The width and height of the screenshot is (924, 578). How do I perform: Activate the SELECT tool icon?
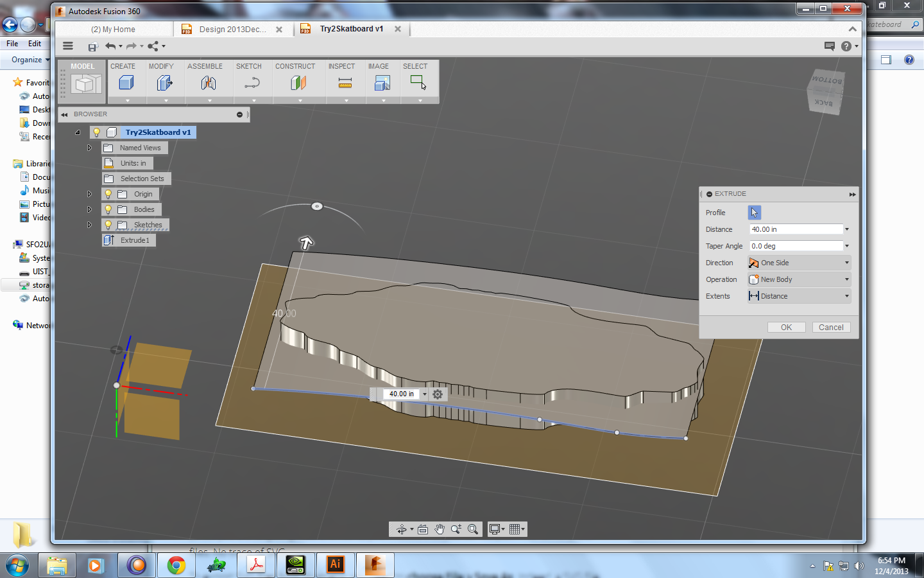click(x=418, y=82)
